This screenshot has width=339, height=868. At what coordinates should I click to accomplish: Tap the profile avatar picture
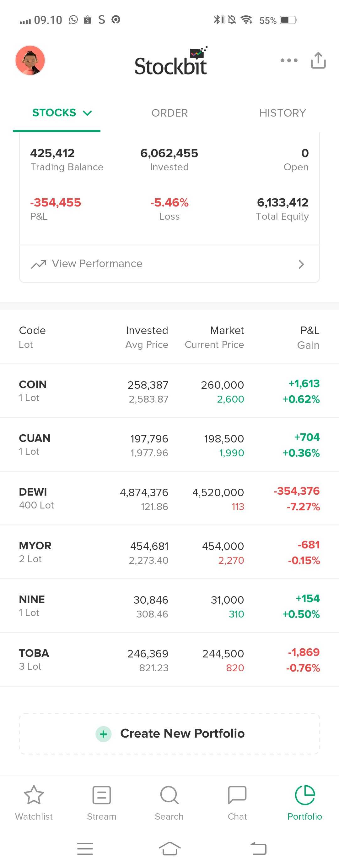30,60
